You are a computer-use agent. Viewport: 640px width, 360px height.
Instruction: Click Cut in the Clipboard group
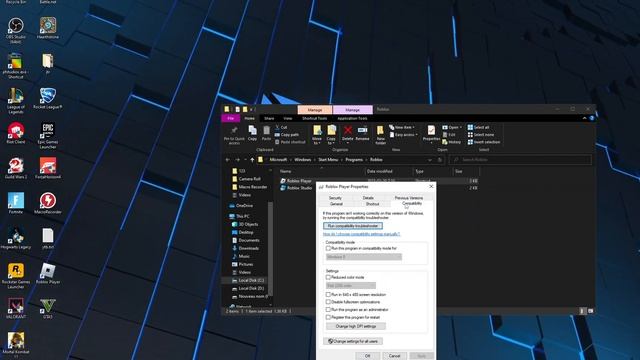click(x=281, y=127)
